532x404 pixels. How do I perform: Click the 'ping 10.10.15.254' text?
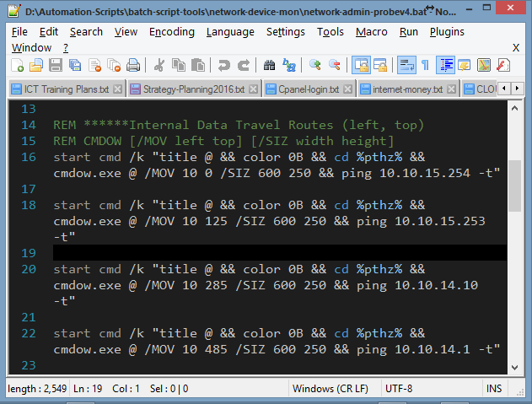click(x=406, y=173)
